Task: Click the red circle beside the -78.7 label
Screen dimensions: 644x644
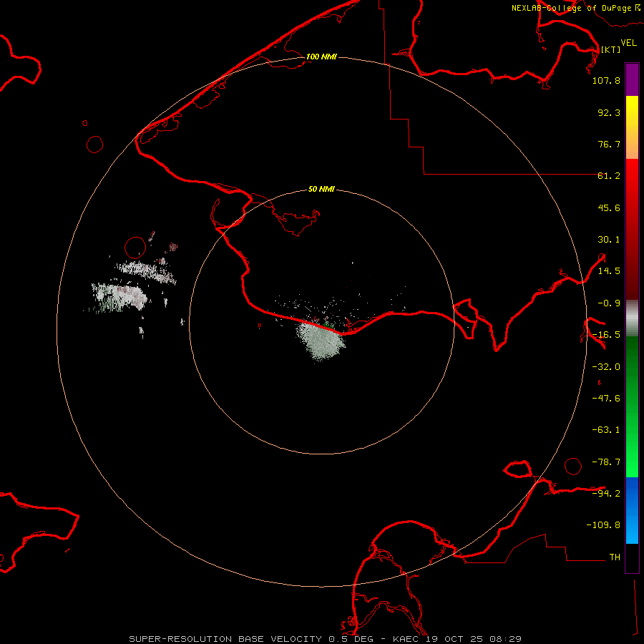Action: pyautogui.click(x=573, y=466)
